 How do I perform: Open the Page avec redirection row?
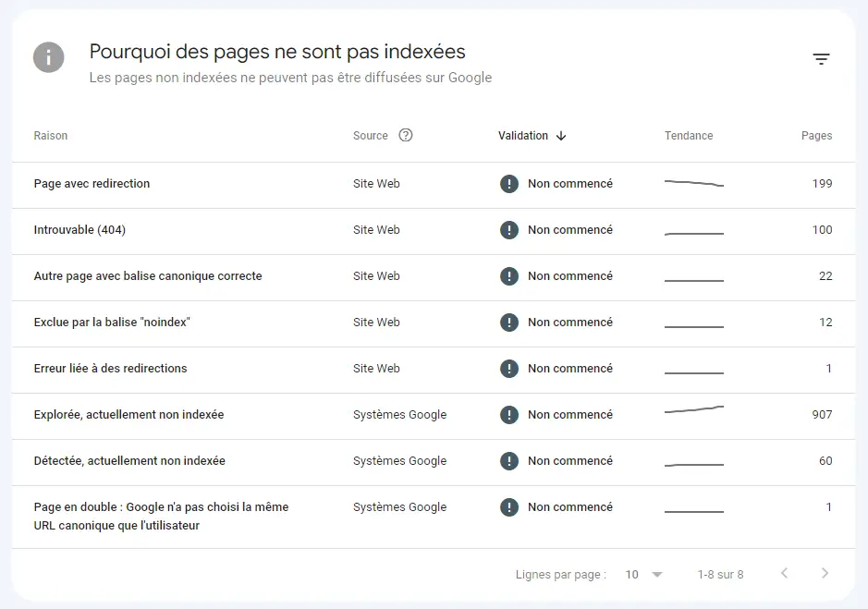click(x=434, y=185)
